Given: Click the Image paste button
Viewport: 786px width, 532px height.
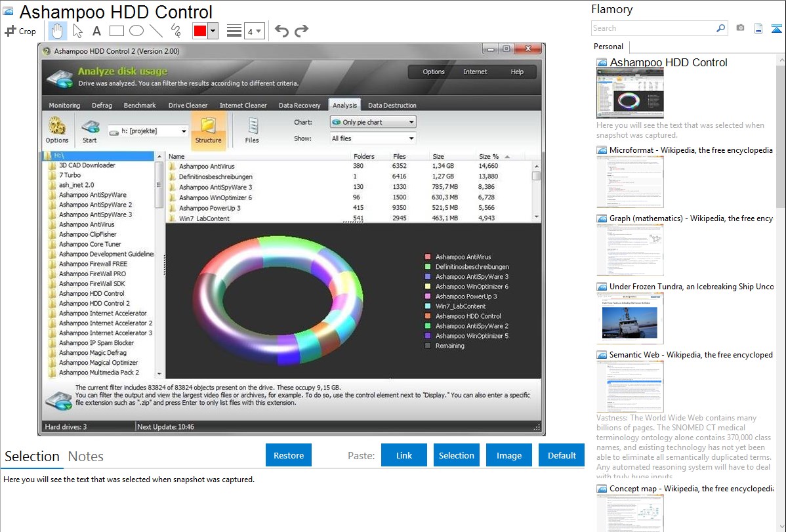Looking at the screenshot, I should click(509, 455).
